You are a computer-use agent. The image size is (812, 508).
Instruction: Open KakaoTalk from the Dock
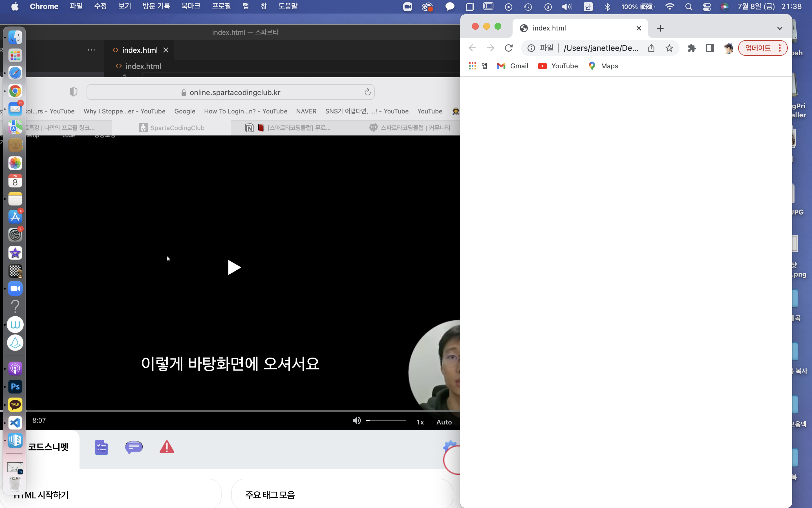click(15, 404)
